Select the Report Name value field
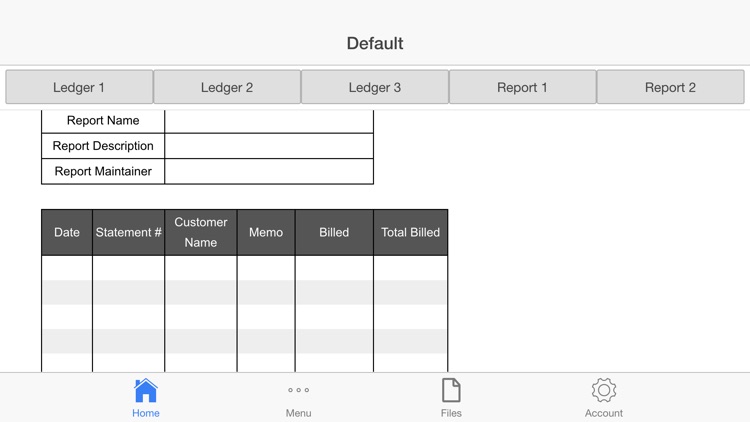750x422 pixels. tap(269, 121)
